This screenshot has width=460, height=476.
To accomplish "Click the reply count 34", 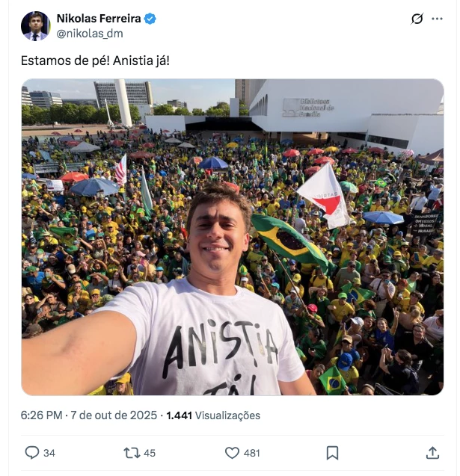I will coord(49,453).
